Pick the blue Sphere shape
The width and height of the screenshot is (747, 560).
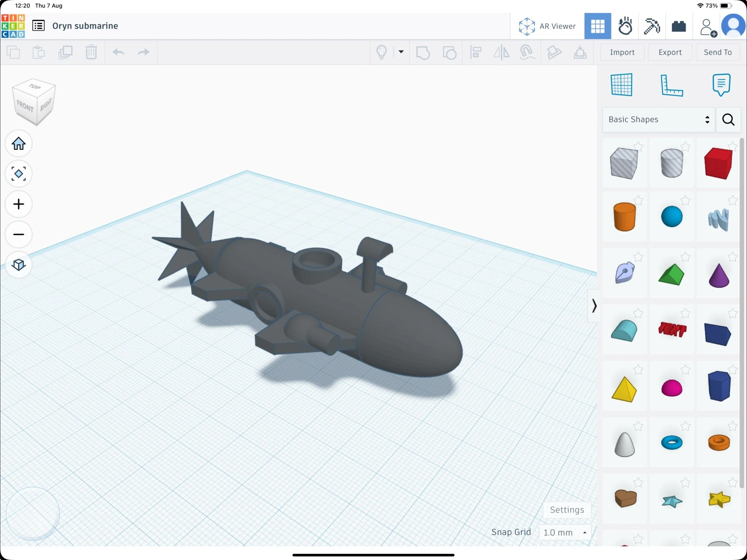tap(671, 217)
